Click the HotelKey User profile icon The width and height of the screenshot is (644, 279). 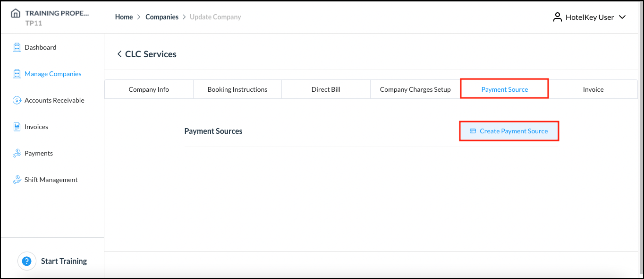[x=557, y=17]
